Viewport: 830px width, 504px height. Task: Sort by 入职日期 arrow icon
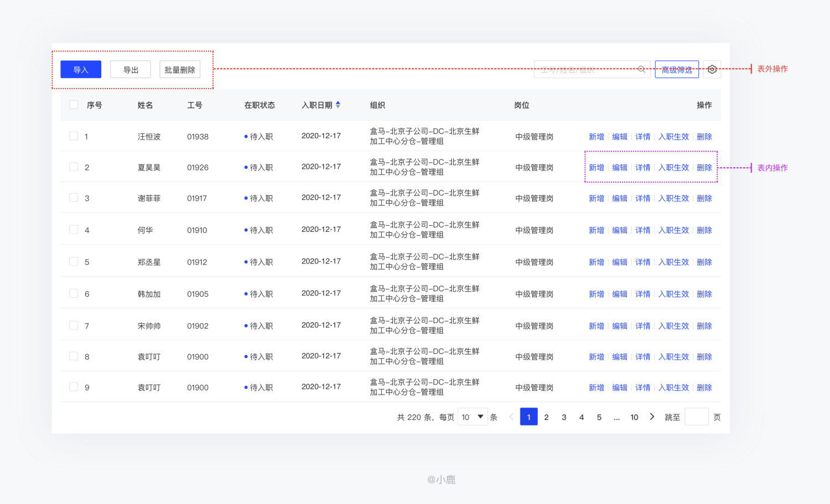coord(338,105)
